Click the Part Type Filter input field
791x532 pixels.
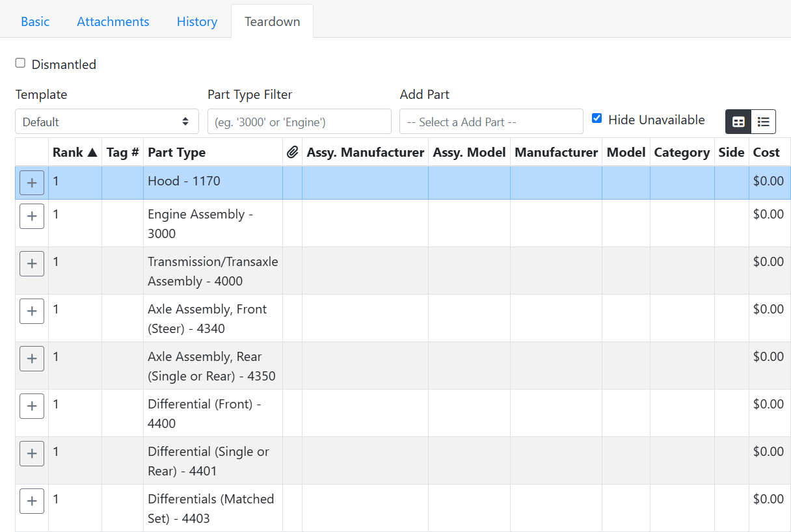pos(299,122)
